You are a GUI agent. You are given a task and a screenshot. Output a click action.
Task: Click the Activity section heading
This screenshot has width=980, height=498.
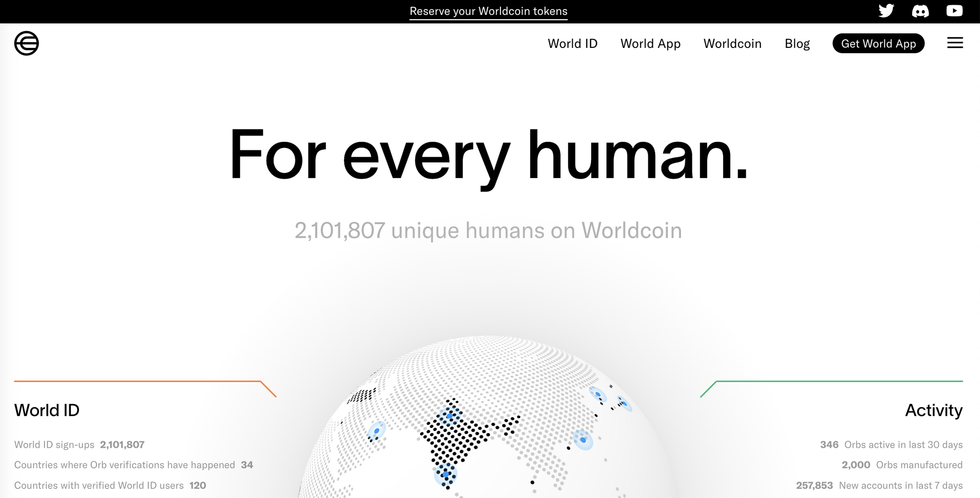933,411
